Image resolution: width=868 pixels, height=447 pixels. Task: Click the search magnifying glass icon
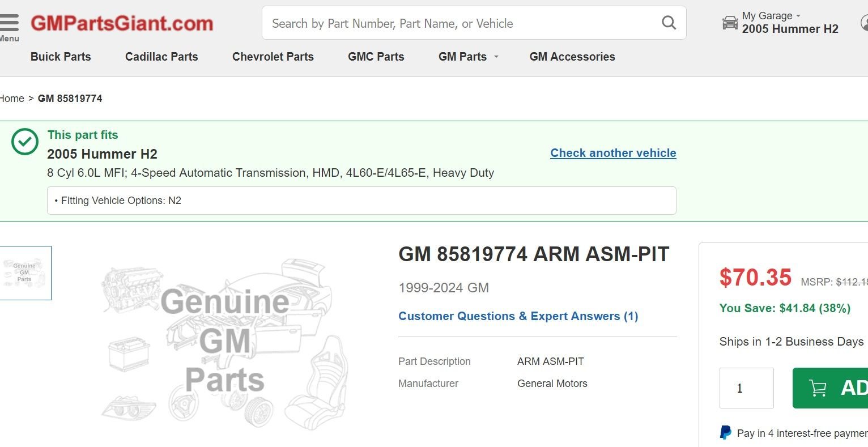(x=669, y=23)
